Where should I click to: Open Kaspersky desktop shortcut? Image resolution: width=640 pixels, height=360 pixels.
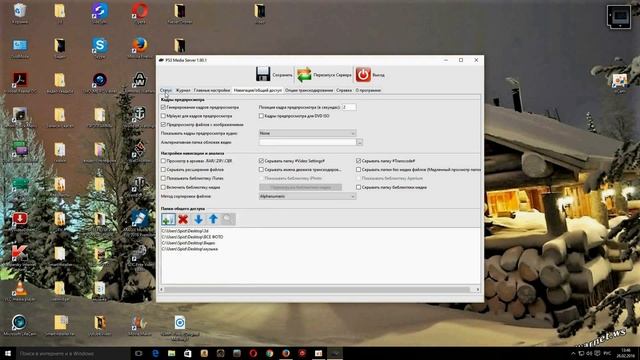[x=20, y=256]
